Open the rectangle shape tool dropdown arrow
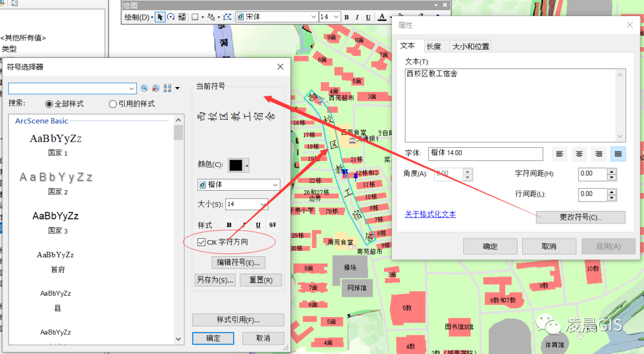 203,17
